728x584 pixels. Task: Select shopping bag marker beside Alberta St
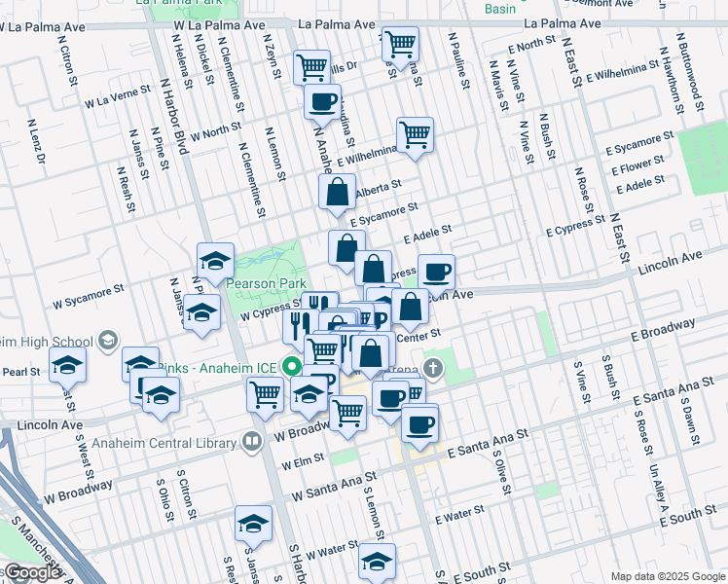[338, 193]
